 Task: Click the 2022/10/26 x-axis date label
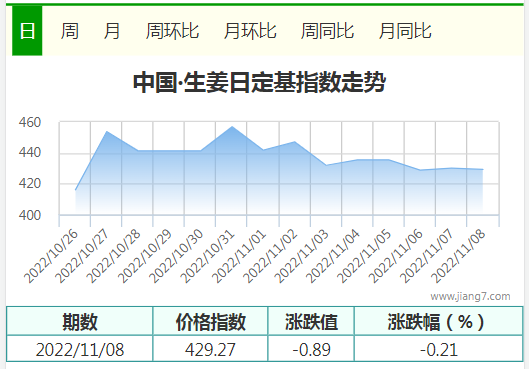click(51, 256)
